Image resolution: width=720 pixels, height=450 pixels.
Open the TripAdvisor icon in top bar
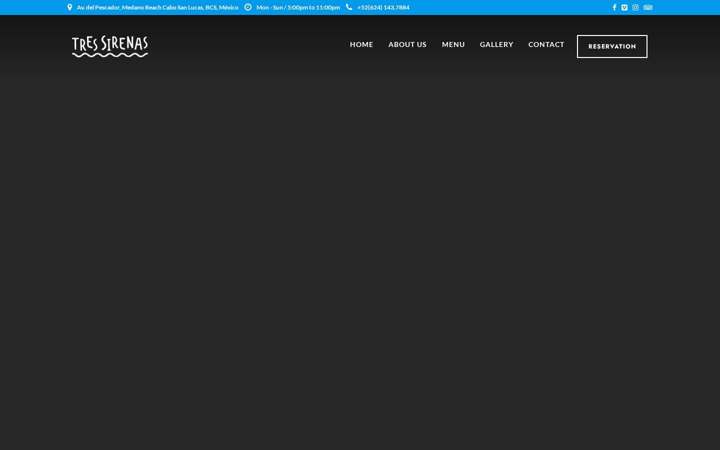click(648, 7)
